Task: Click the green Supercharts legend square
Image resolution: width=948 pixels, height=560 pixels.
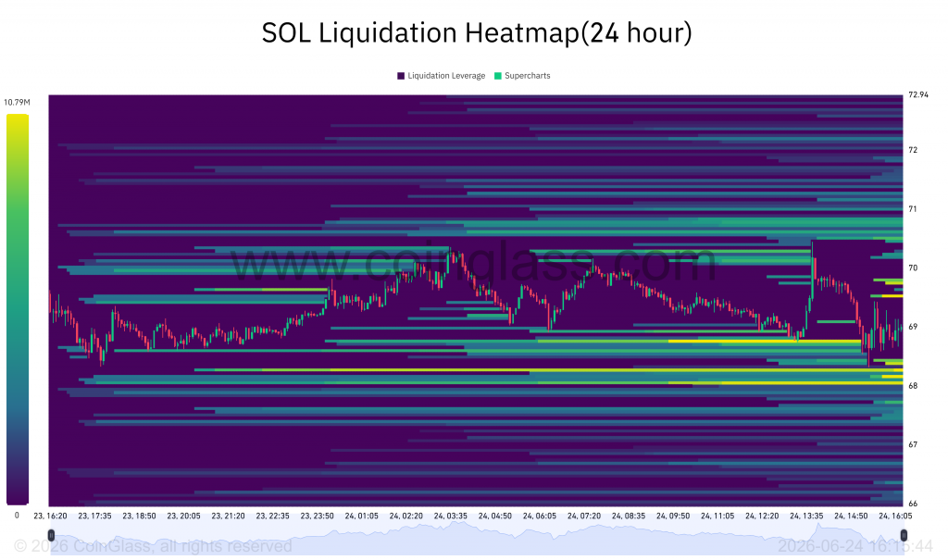Action: pyautogui.click(x=498, y=76)
